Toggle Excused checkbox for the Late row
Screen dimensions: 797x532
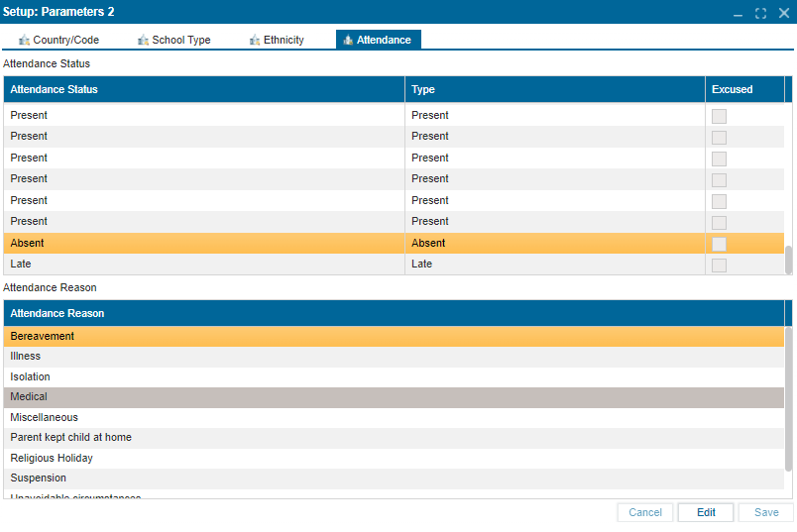(719, 265)
